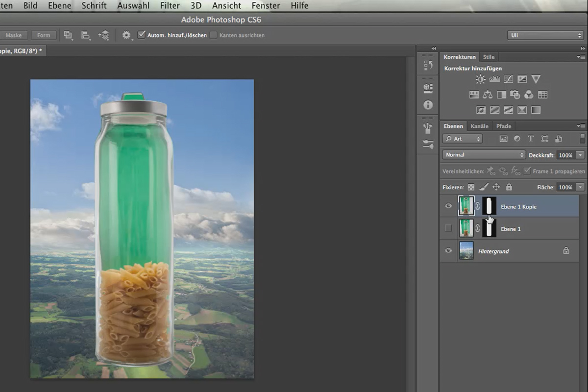Enable Kanten ausrichten checkbox
This screenshot has height=392, width=588.
[x=214, y=35]
